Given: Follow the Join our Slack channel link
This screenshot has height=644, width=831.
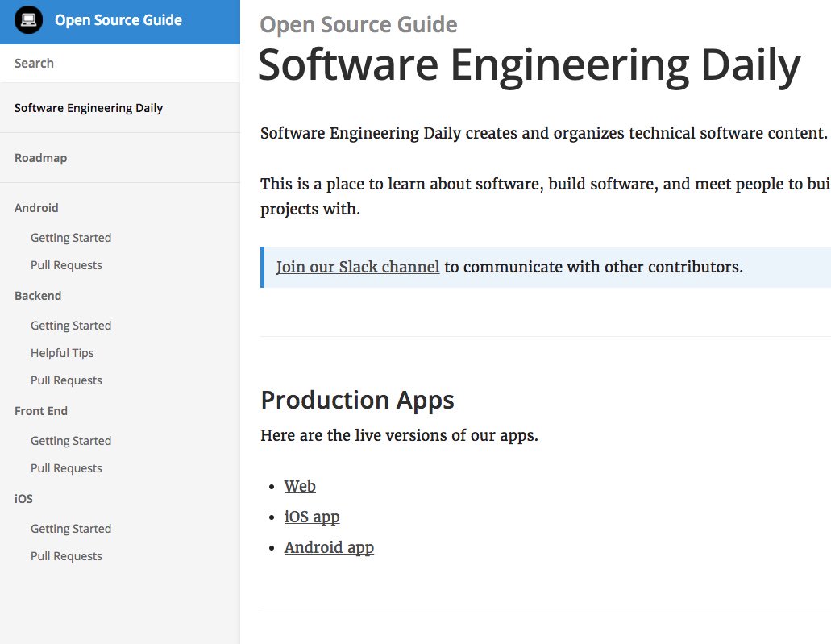Looking at the screenshot, I should (x=358, y=267).
